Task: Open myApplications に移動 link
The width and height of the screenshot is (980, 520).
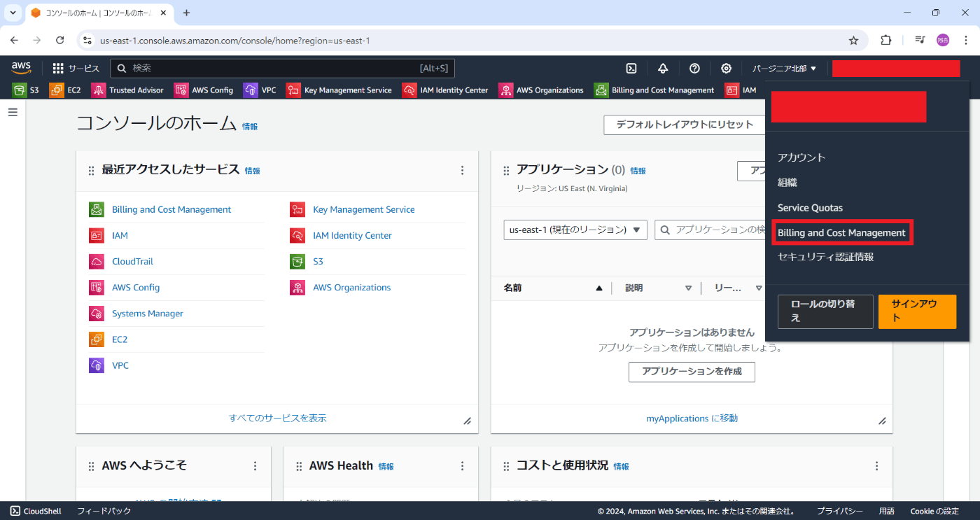Action: pyautogui.click(x=692, y=419)
